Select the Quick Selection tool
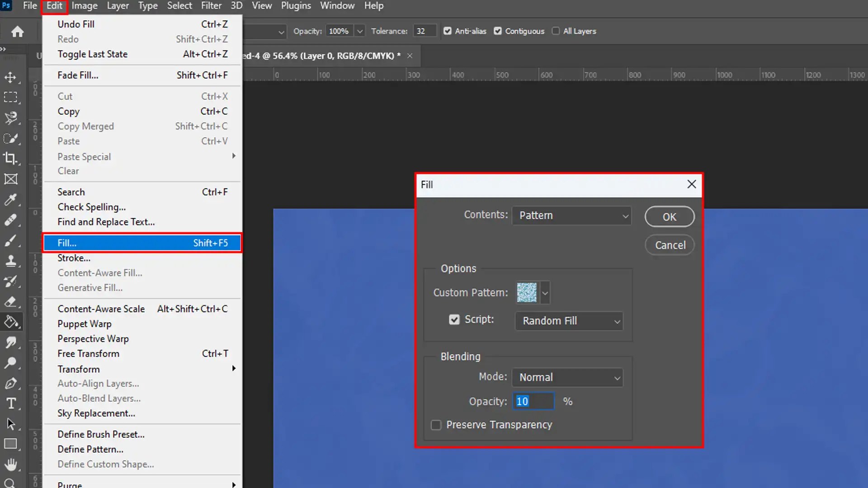Viewport: 868px width, 488px height. tap(11, 138)
